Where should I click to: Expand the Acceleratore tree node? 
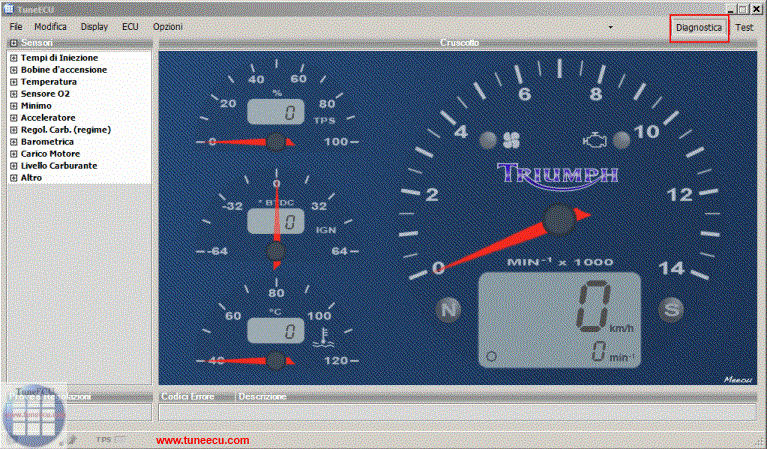[14, 118]
